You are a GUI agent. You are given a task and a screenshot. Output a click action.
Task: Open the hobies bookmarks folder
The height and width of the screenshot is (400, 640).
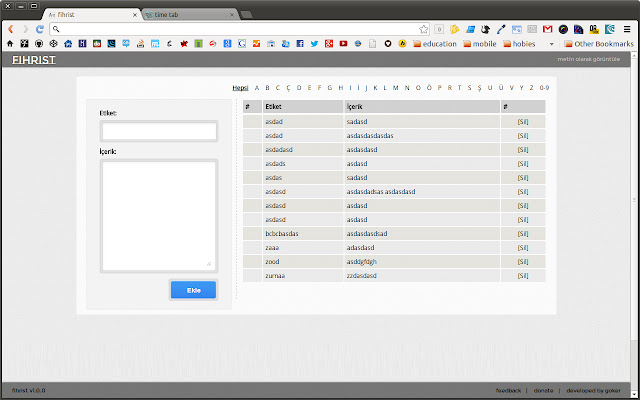pos(519,44)
